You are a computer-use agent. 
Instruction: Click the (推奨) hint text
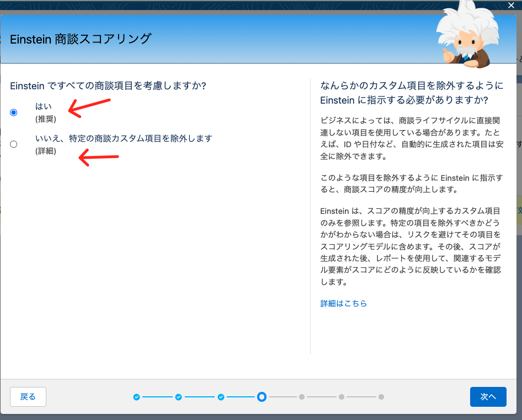click(x=46, y=119)
